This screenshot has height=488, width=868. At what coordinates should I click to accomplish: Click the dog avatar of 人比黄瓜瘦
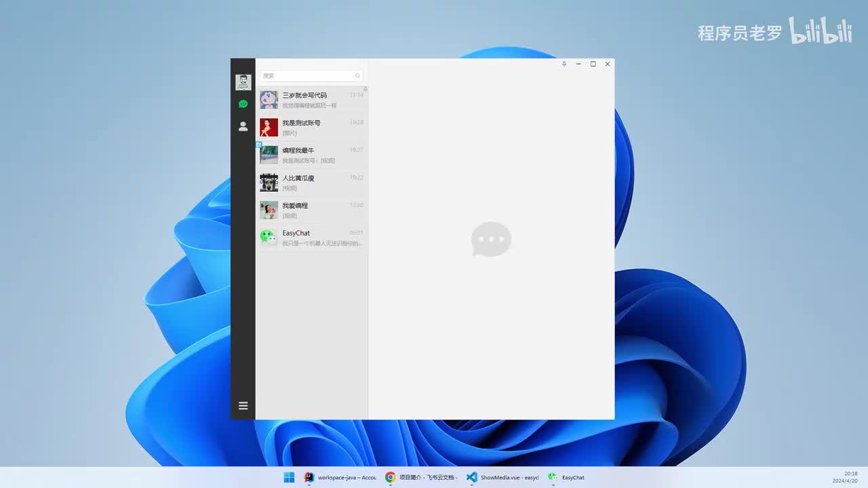click(x=269, y=183)
